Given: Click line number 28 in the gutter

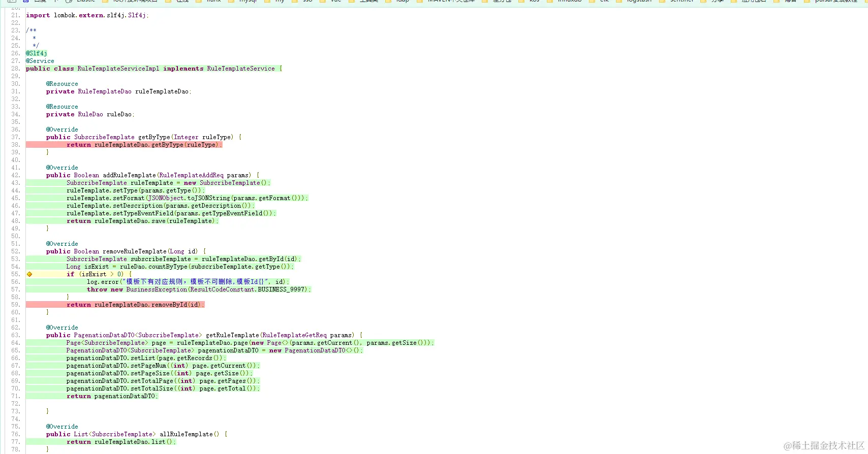Looking at the screenshot, I should click(x=15, y=69).
